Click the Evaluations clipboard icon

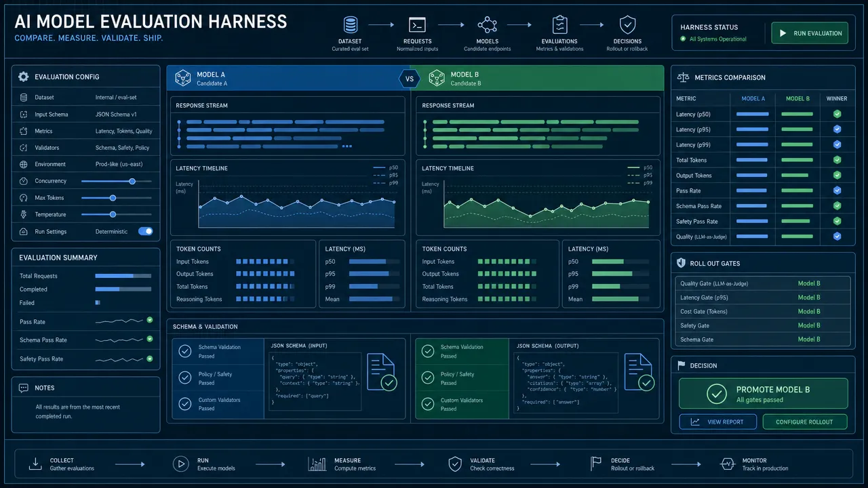(x=559, y=25)
